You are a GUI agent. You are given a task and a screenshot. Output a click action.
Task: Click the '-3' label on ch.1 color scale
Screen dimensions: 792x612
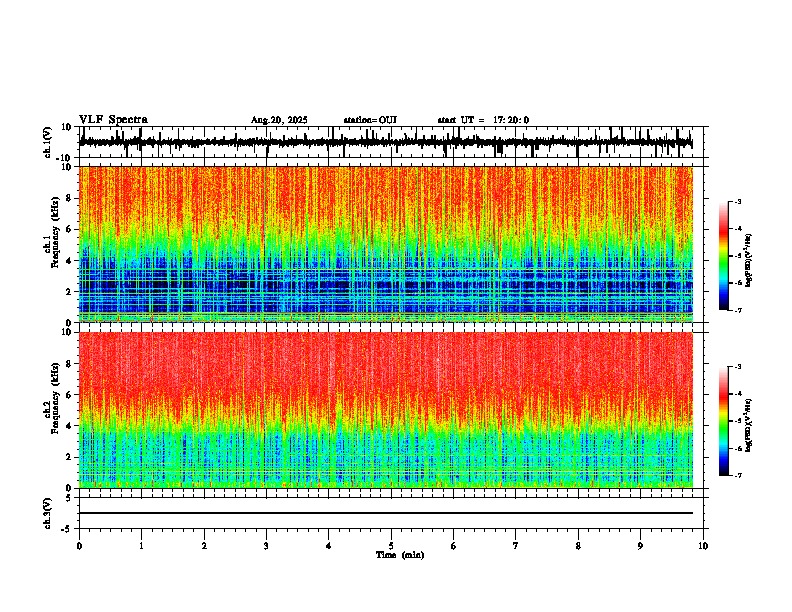pyautogui.click(x=738, y=201)
